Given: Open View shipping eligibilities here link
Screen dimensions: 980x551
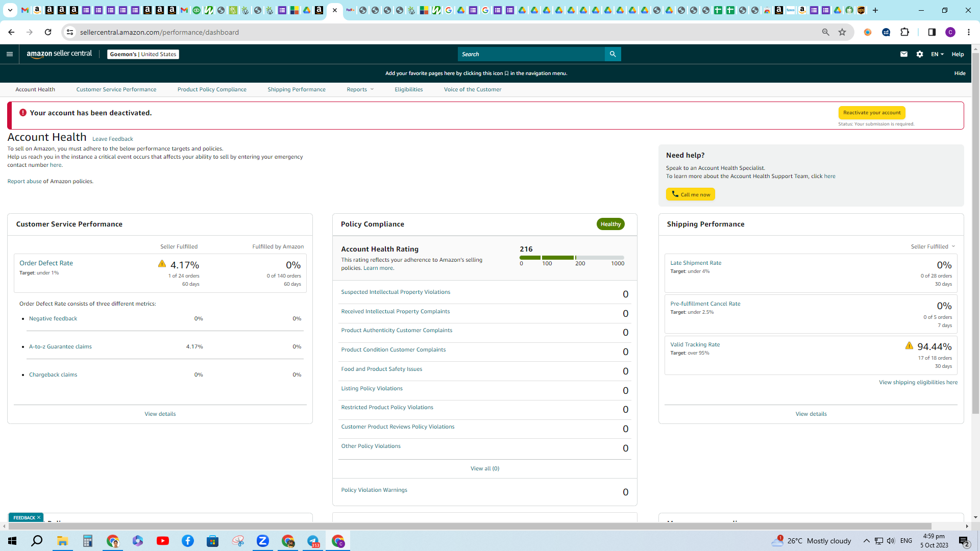Looking at the screenshot, I should (x=918, y=382).
